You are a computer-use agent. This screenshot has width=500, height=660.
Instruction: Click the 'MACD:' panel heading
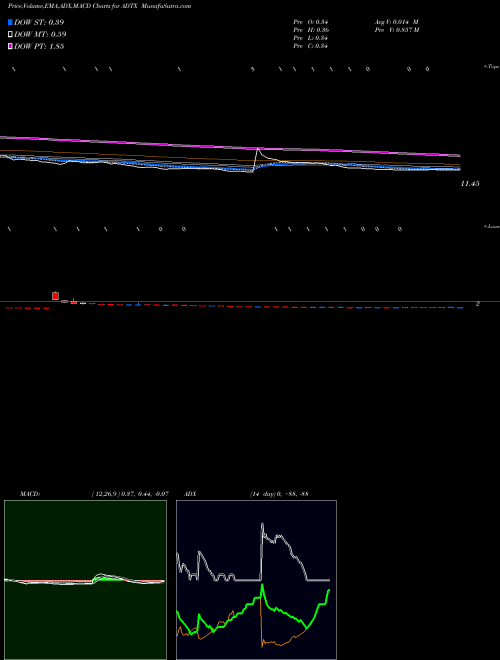pos(30,494)
